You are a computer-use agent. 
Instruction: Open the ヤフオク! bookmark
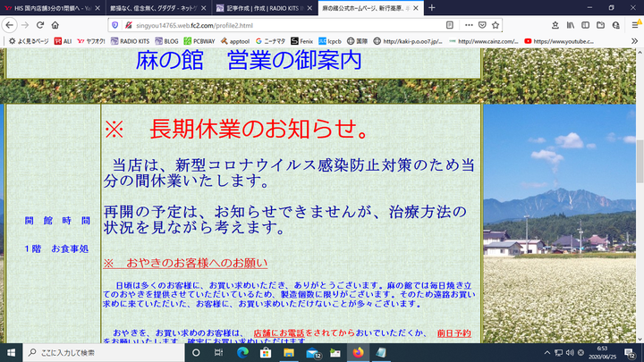coord(91,41)
